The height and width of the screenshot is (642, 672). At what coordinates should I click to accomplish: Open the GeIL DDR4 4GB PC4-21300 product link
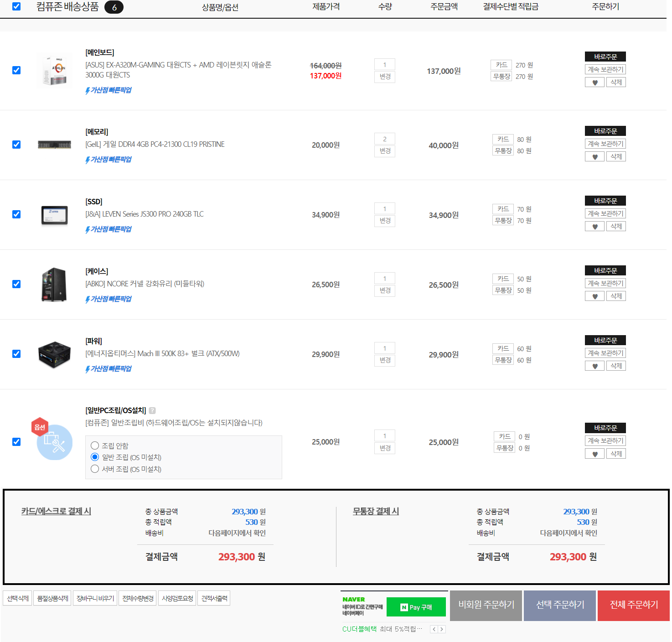155,145
